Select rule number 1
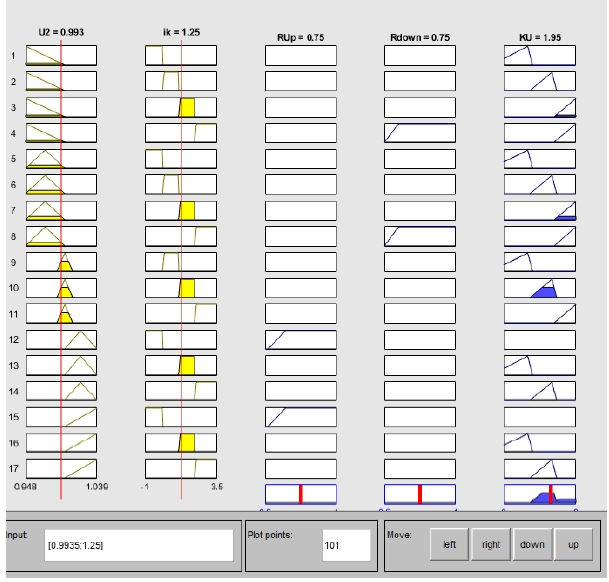The height and width of the screenshot is (582, 609). pyautogui.click(x=13, y=55)
